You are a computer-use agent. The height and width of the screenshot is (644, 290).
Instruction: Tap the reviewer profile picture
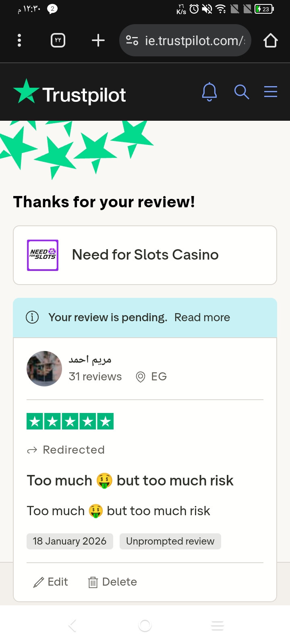click(44, 369)
